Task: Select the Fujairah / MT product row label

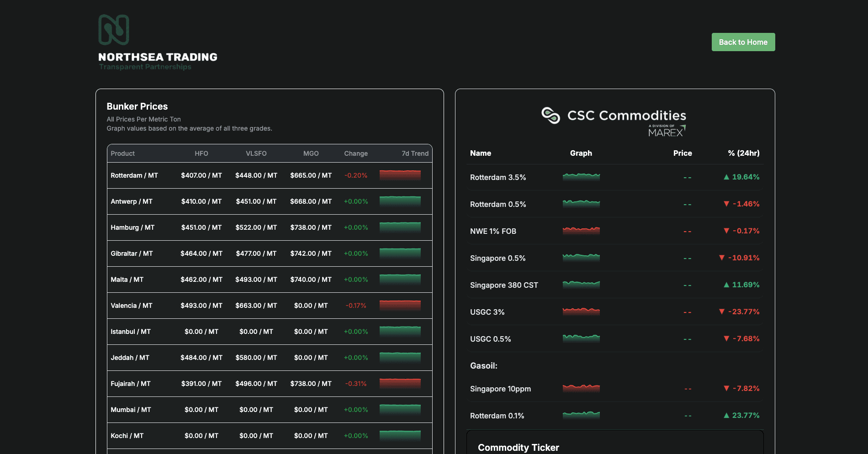Action: point(131,384)
